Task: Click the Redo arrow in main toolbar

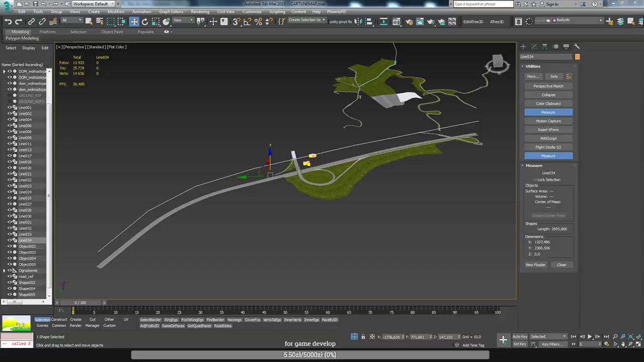Action: coord(19,22)
